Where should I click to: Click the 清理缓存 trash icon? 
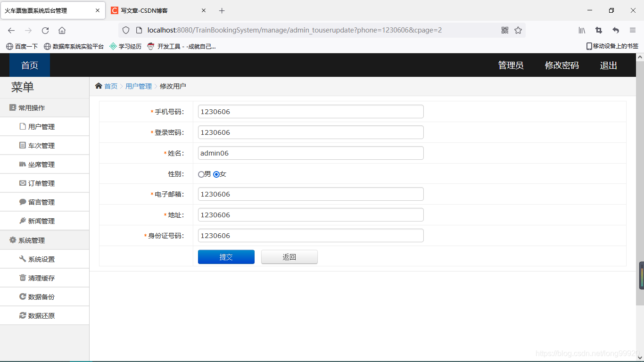(22, 278)
